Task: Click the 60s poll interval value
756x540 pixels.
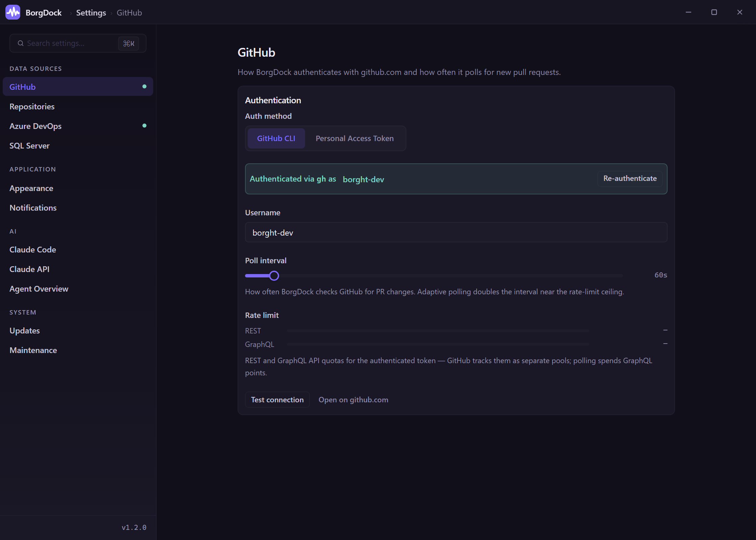Action: click(x=661, y=275)
